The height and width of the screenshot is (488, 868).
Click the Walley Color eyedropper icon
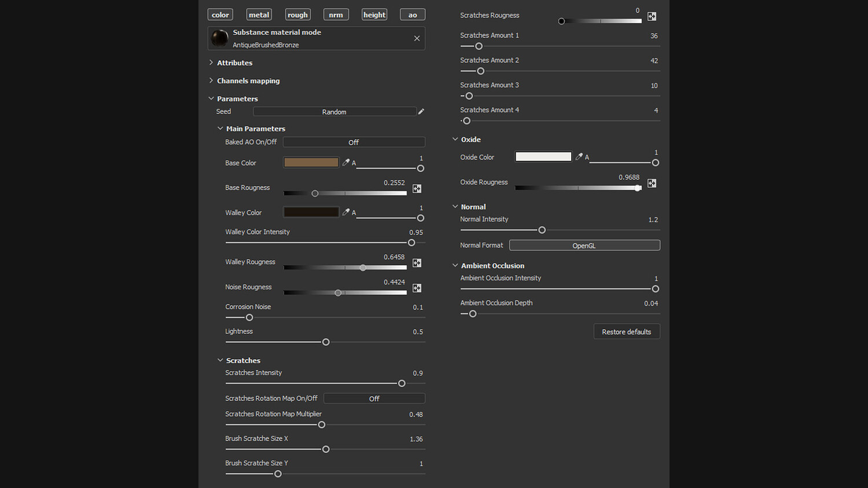click(346, 212)
